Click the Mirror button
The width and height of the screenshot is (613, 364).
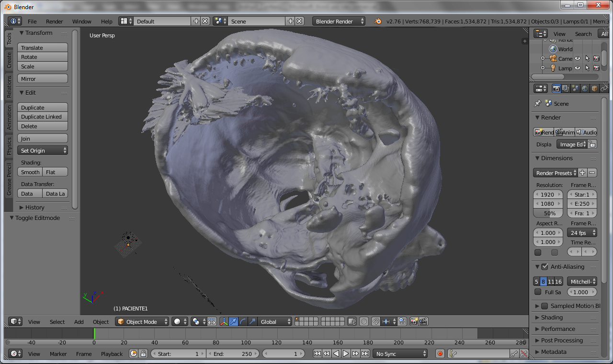43,78
